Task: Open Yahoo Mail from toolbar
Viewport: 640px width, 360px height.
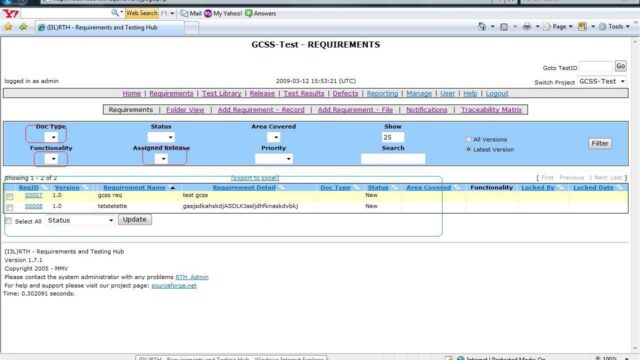Action: (x=191, y=13)
